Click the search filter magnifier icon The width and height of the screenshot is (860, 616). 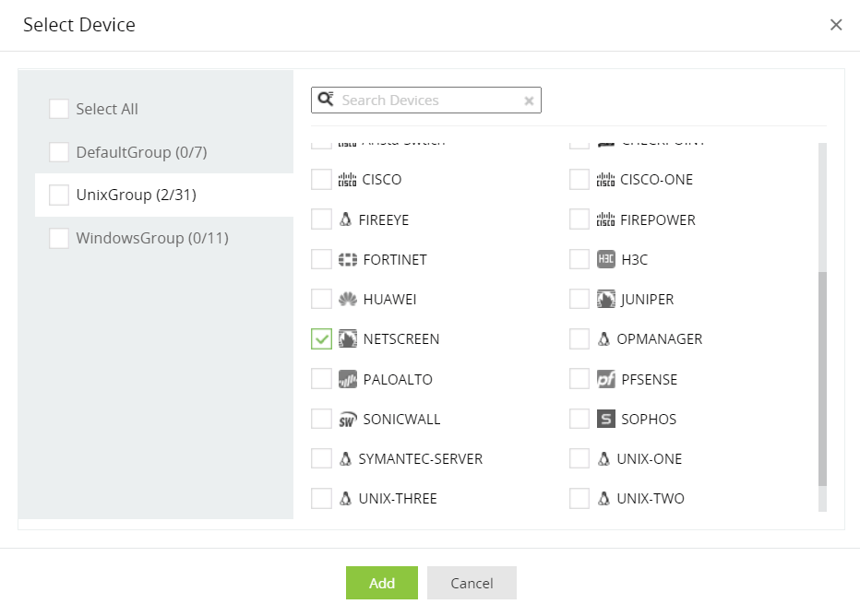(324, 100)
